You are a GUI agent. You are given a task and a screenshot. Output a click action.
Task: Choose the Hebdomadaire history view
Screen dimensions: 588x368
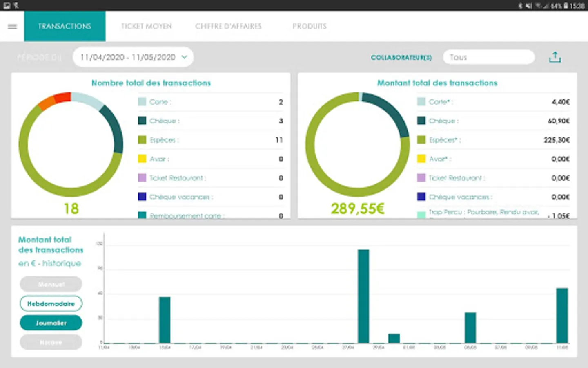pos(51,303)
